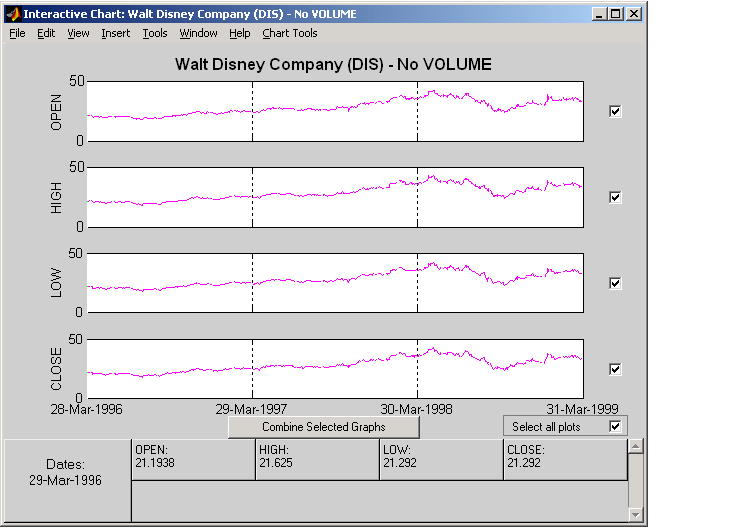Open the File menu
The height and width of the screenshot is (530, 740).
[x=17, y=33]
